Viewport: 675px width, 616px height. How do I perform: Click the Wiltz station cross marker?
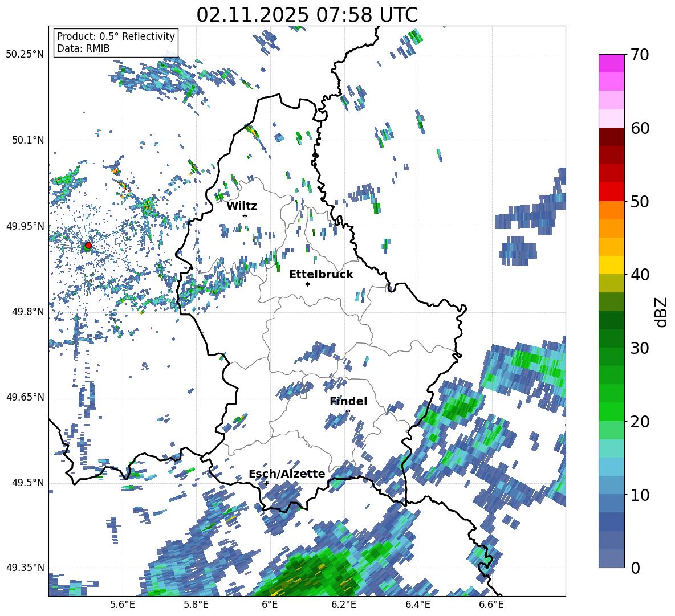(245, 215)
